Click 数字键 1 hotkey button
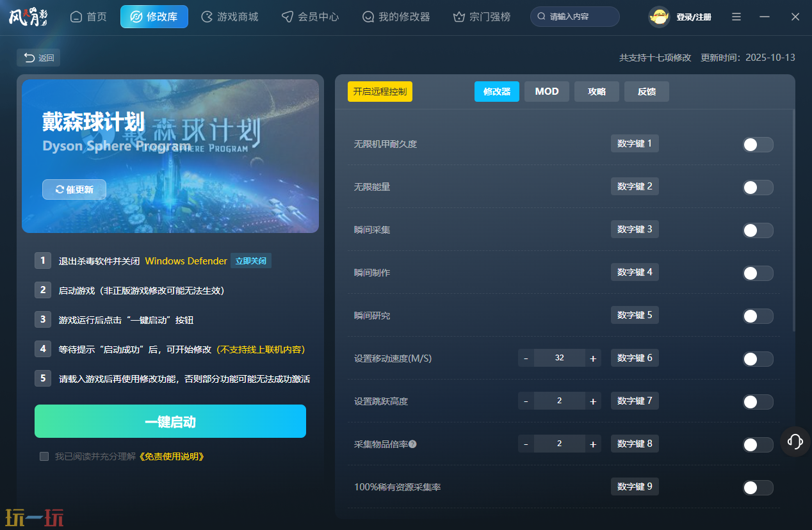This screenshot has height=530, width=812. [635, 143]
